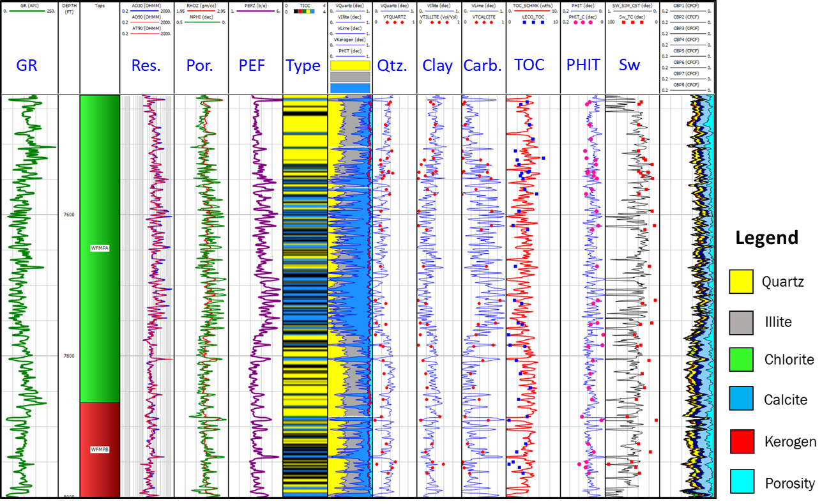Click the AO30 (OHMM) curve header
Image resolution: width=822 pixels, height=504 pixels.
(146, 5)
